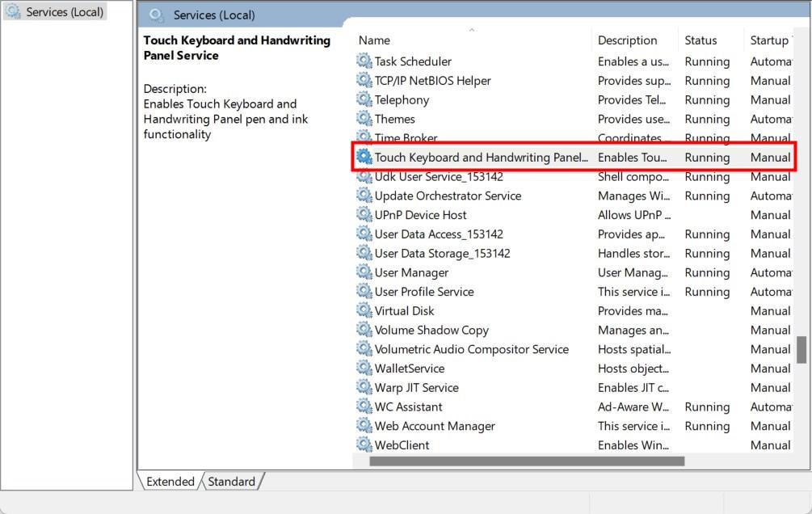Sort by the Status column header

coord(701,40)
